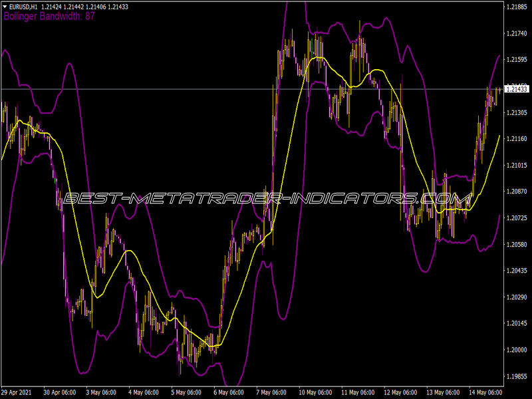Screen dimensions: 532x399
Task: Click the 1.19855 price scale label
Action: [517, 376]
